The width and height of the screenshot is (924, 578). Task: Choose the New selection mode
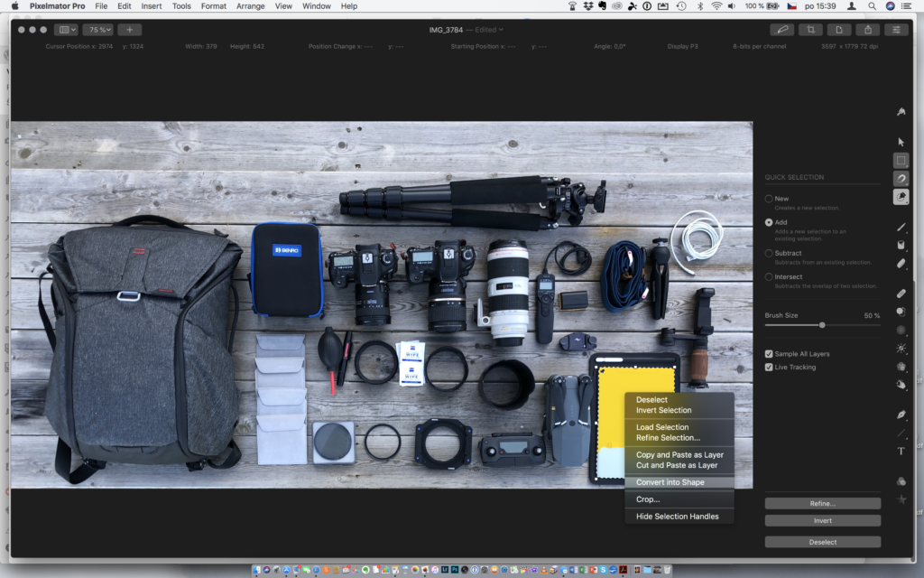click(x=769, y=199)
